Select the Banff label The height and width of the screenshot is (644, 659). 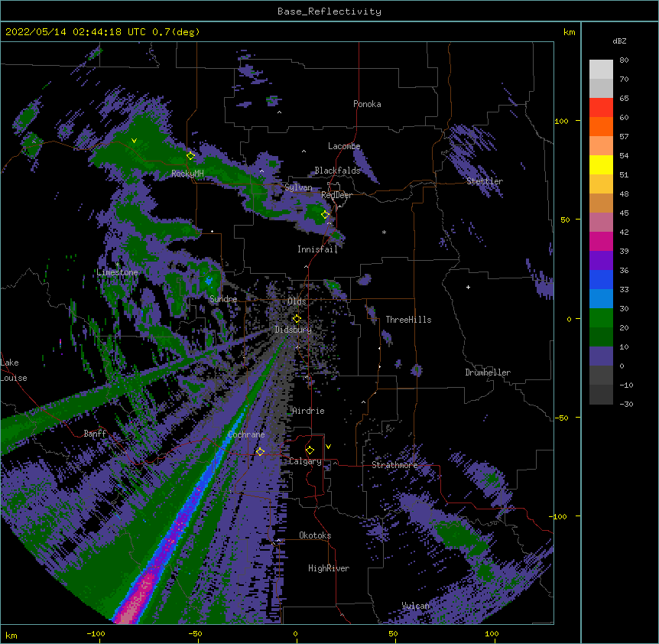click(95, 434)
